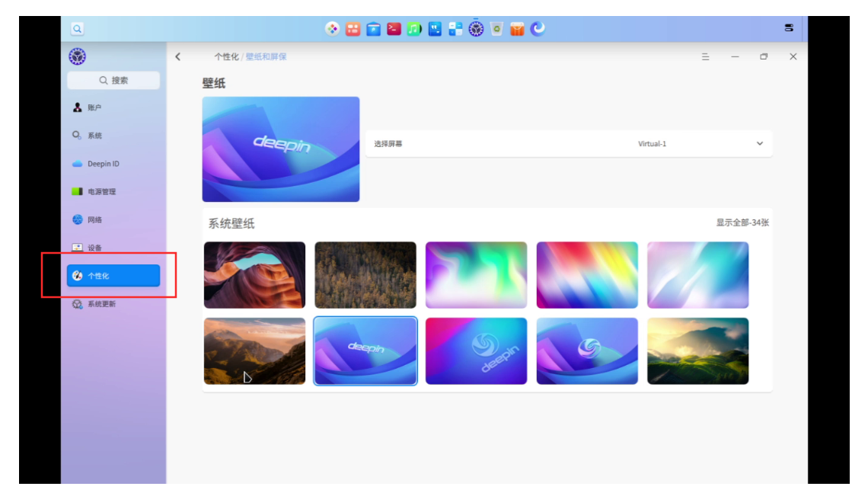Open the hamburger menu in title bar
The image size is (868, 496).
coord(705,56)
